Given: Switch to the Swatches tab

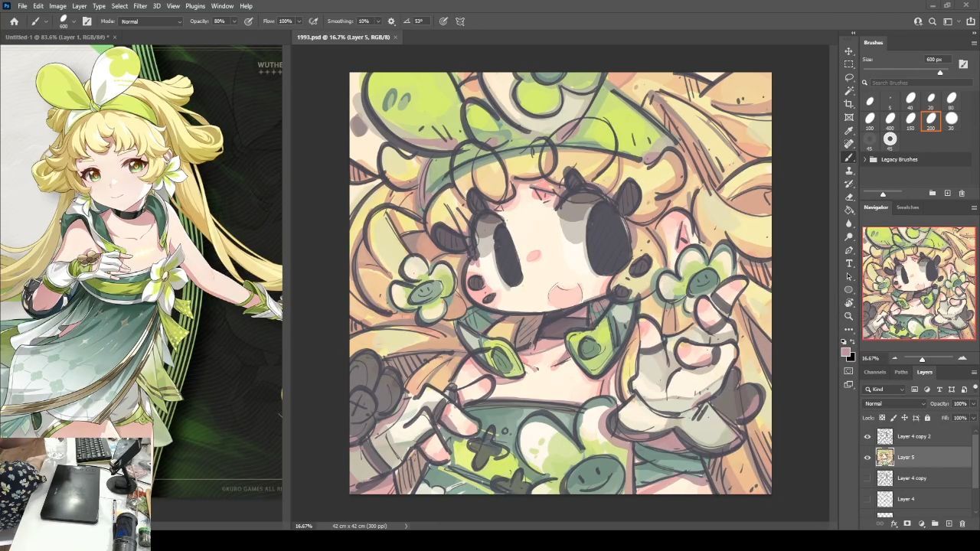Looking at the screenshot, I should pyautogui.click(x=908, y=207).
